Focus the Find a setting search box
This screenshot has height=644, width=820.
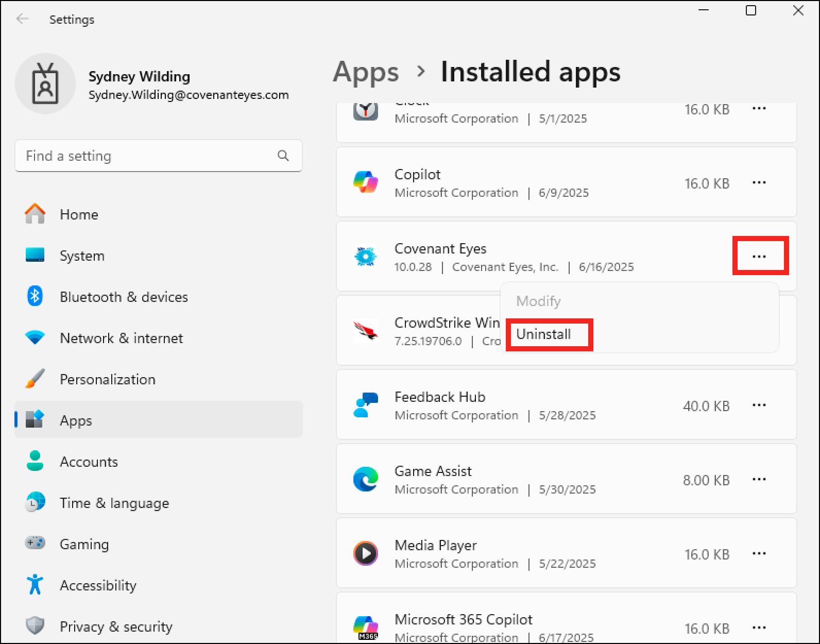point(159,156)
